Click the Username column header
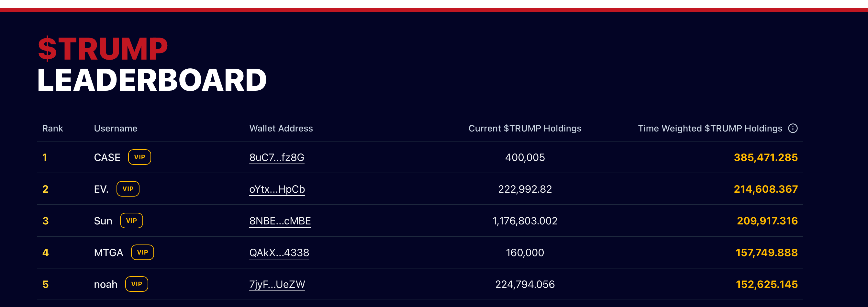 (x=116, y=128)
